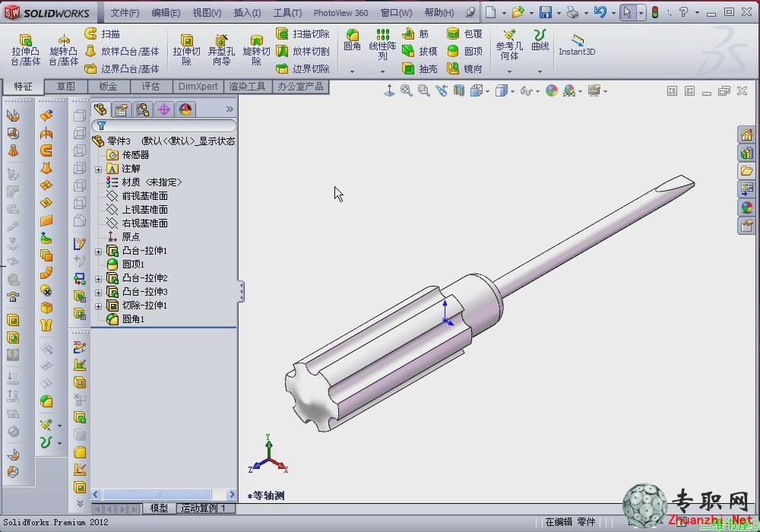760x532 pixels.
Task: Click the zoom to area icon
Action: click(423, 90)
